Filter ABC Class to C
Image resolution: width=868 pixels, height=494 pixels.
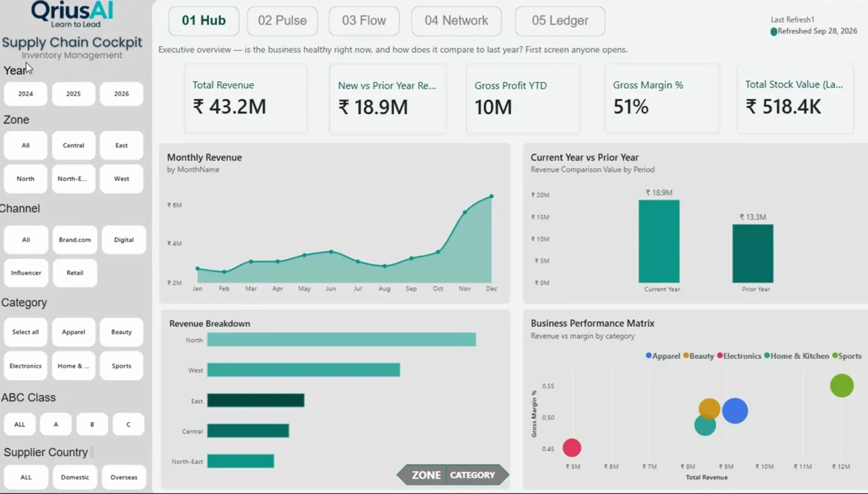(128, 424)
